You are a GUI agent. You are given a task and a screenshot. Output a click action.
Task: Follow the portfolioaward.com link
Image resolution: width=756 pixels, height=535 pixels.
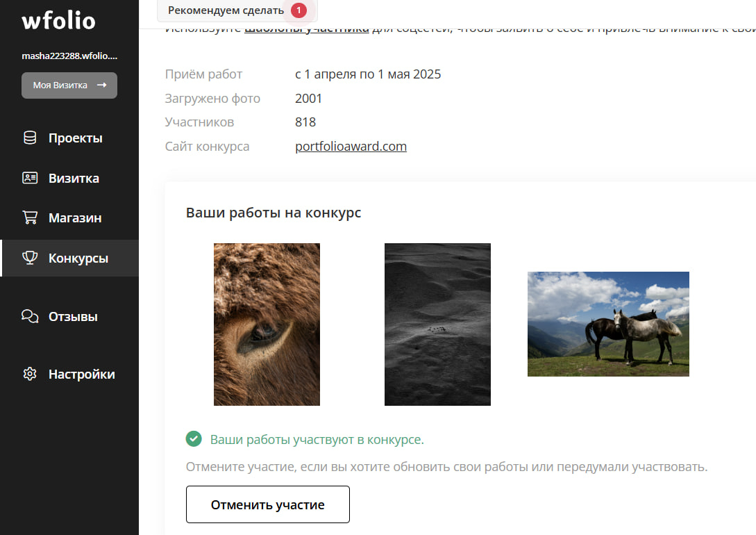351,146
